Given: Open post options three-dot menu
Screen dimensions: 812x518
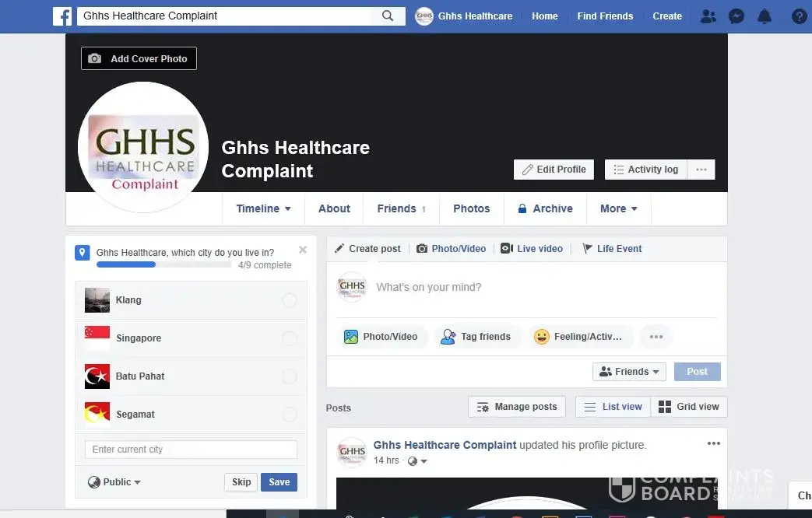Looking at the screenshot, I should (713, 444).
